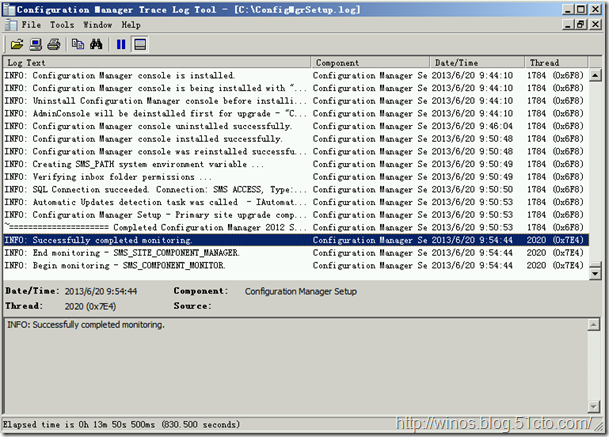609x437 pixels.
Task: Click Date/Time value '2013/6/20 9:54:44' in details
Action: (101, 291)
